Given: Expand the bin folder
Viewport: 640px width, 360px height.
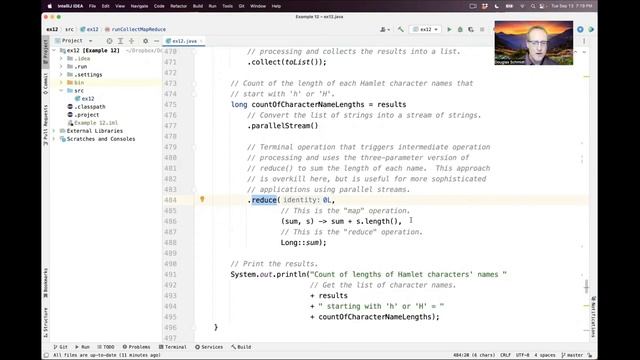Looking at the screenshot, I should coord(61,83).
